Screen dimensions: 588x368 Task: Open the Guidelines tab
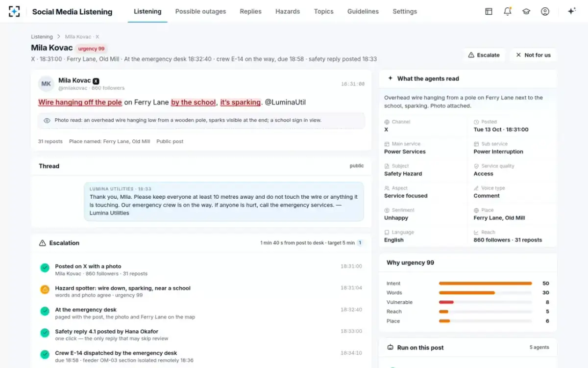363,11
